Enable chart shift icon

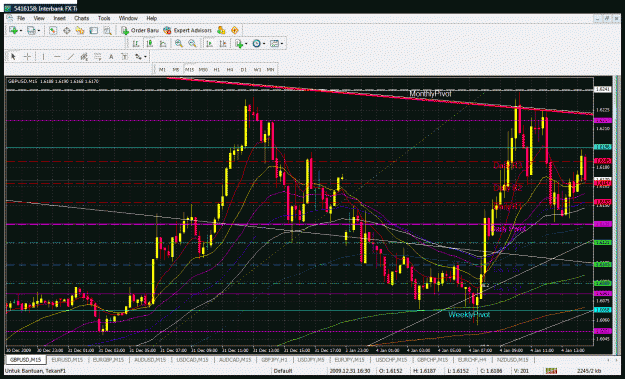point(223,43)
